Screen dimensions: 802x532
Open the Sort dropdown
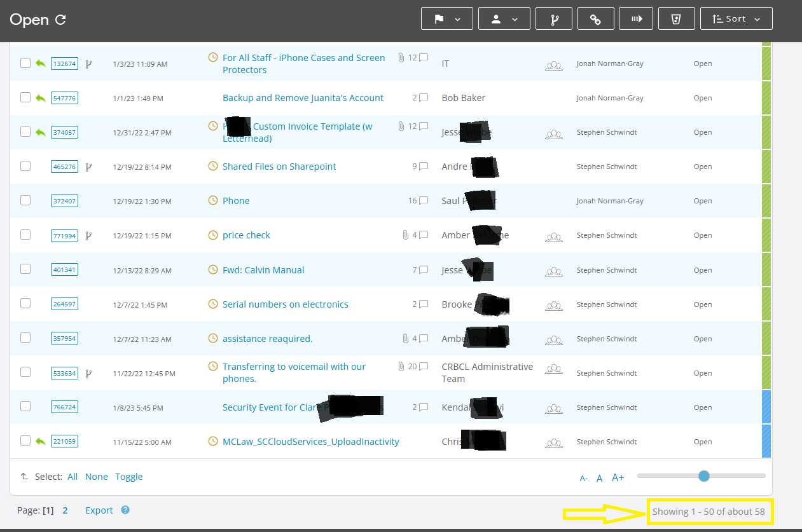[x=736, y=19]
